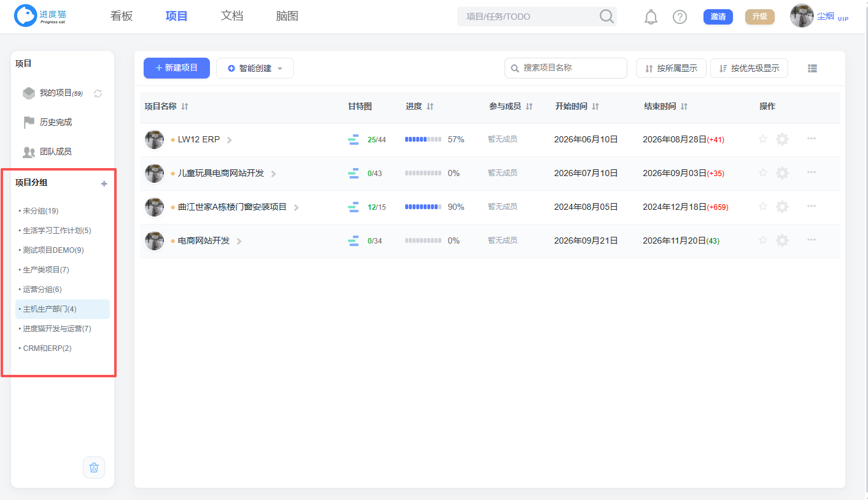Open the Gantt chart for LW12 ERP
Screen dimensions: 868x500
point(353,139)
